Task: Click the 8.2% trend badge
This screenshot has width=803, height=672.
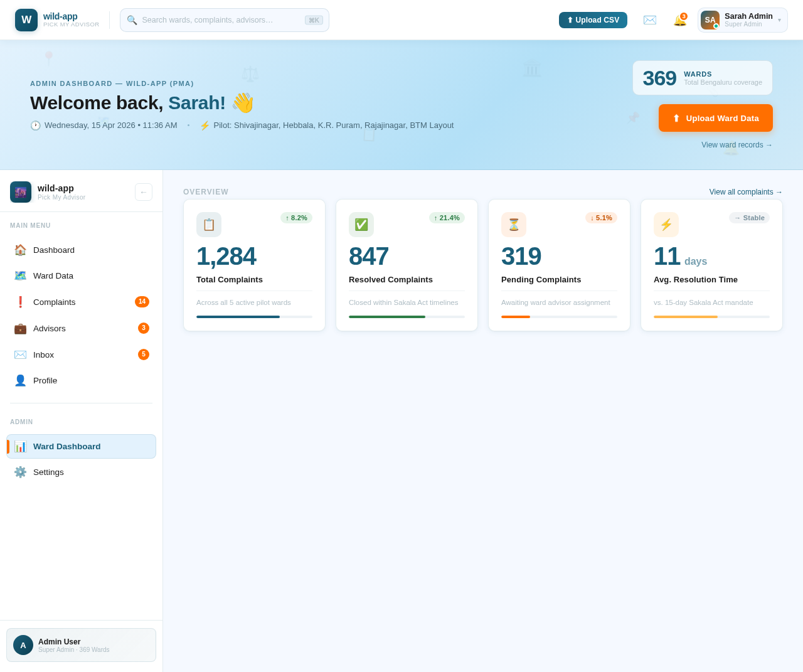Action: (x=296, y=218)
